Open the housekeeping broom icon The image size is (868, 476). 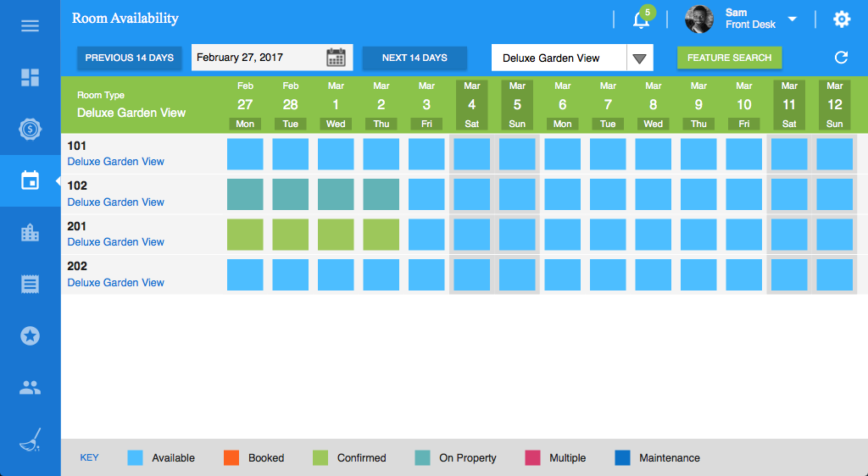30,440
